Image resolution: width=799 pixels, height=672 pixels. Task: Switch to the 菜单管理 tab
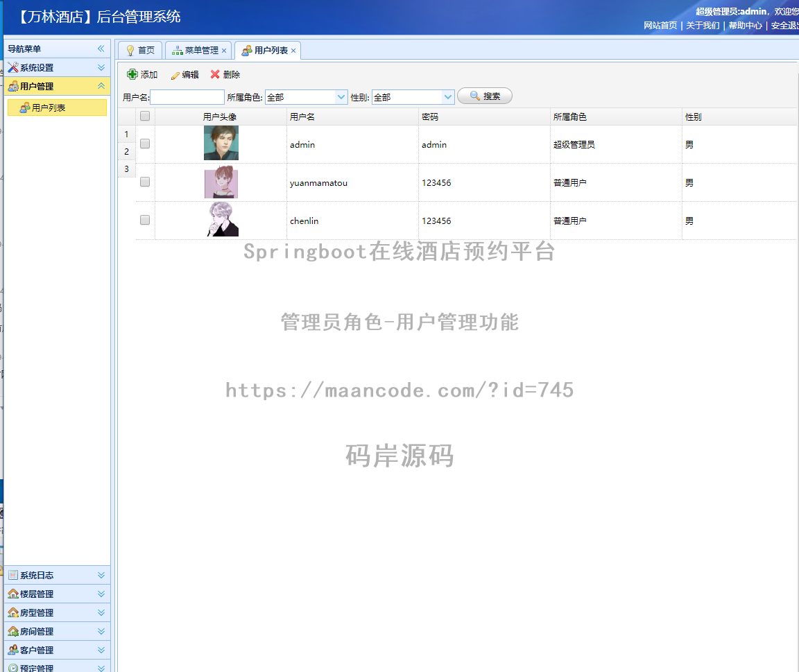coord(199,51)
